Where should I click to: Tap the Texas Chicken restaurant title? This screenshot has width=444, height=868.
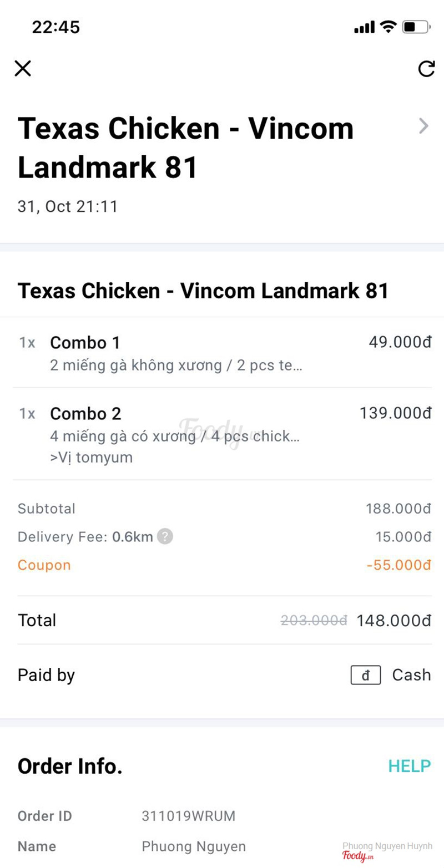tap(185, 148)
